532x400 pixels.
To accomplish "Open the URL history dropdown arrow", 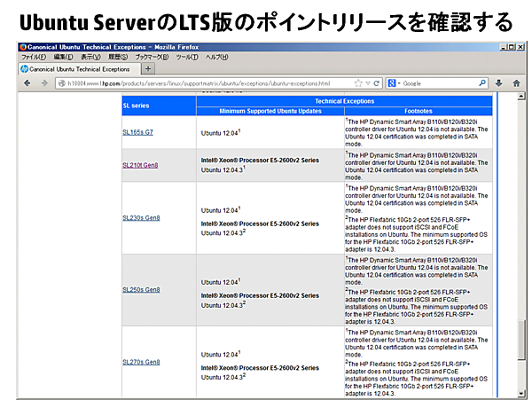I will [365, 82].
